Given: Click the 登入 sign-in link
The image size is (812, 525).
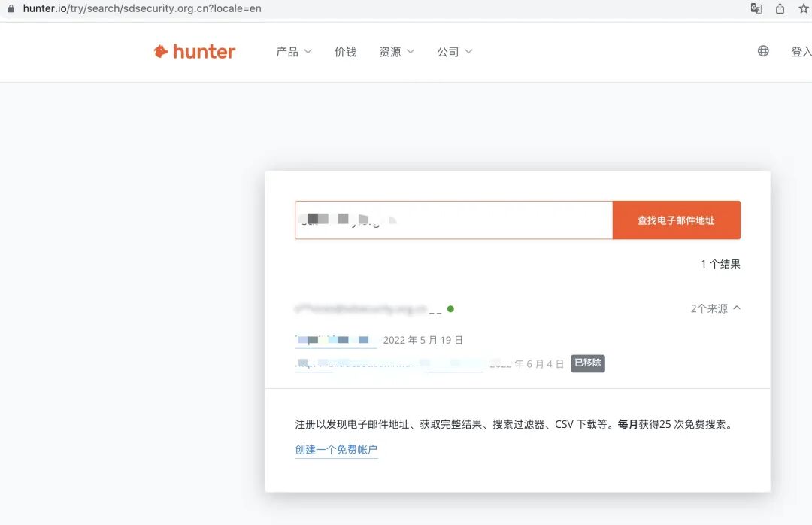Looking at the screenshot, I should pyautogui.click(x=801, y=51).
